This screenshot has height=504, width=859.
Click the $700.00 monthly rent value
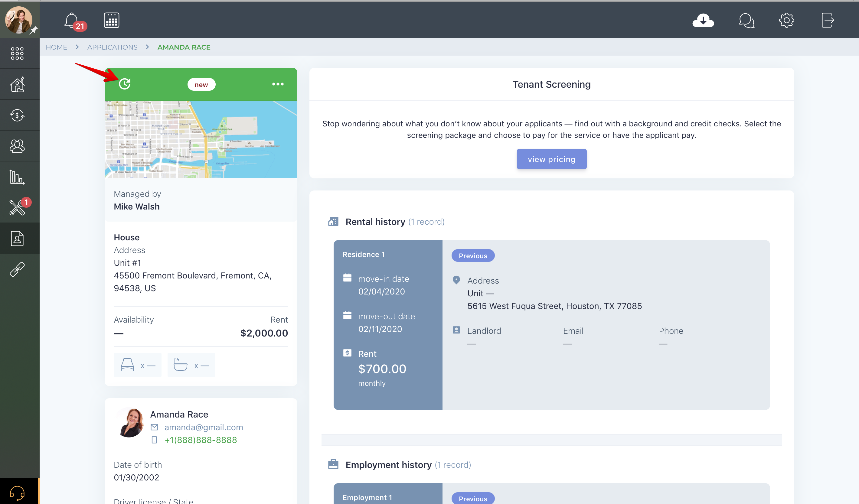pyautogui.click(x=382, y=369)
